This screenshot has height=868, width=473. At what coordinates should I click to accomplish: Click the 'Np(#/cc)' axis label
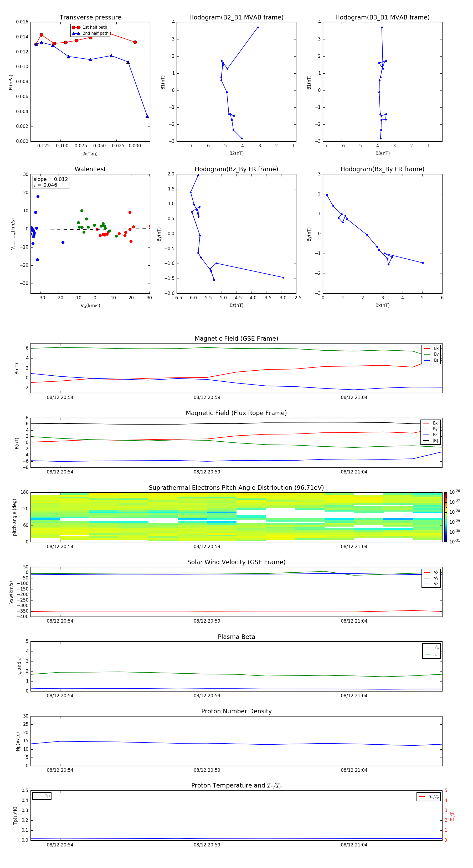click(x=18, y=741)
